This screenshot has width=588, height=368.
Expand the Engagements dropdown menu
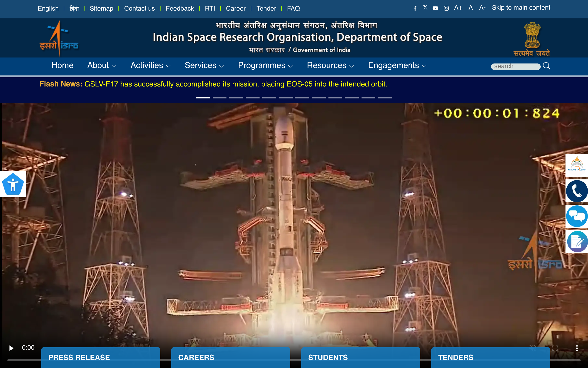[397, 66]
